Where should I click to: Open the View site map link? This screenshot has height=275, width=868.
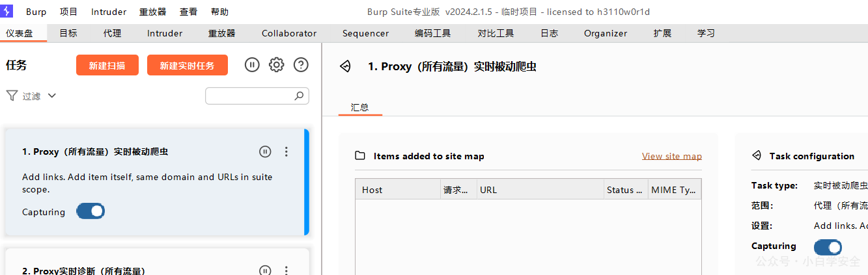coord(672,156)
